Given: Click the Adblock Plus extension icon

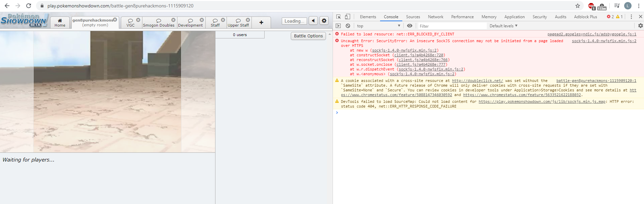Looking at the screenshot, I should coord(591,6).
